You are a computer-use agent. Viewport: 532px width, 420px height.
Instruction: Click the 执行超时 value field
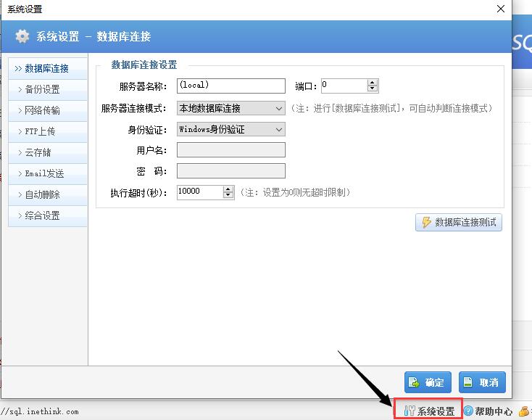200,192
